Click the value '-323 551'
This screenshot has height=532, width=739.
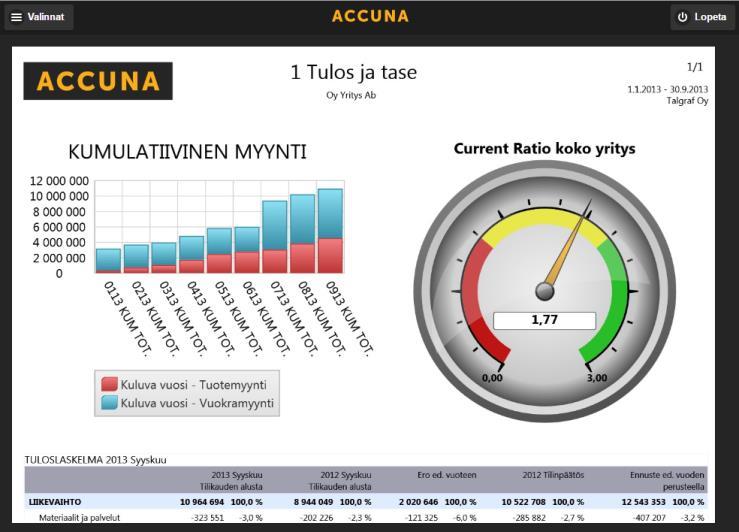207,518
